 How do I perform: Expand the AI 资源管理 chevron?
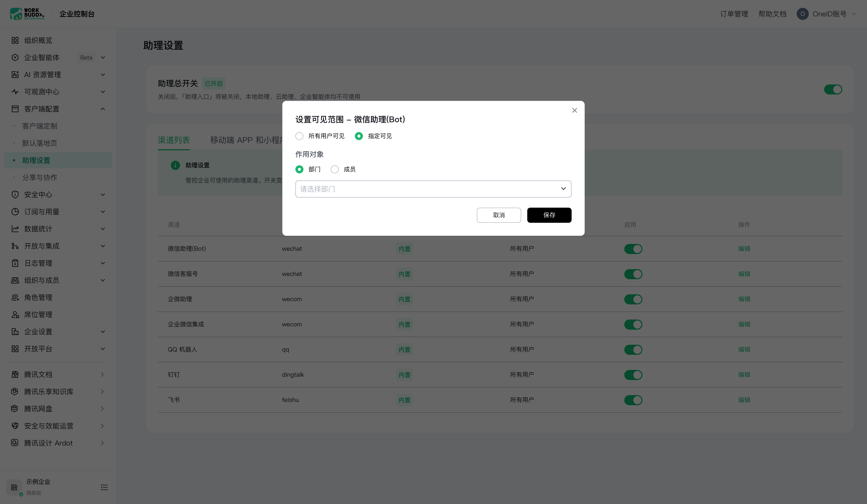[103, 75]
